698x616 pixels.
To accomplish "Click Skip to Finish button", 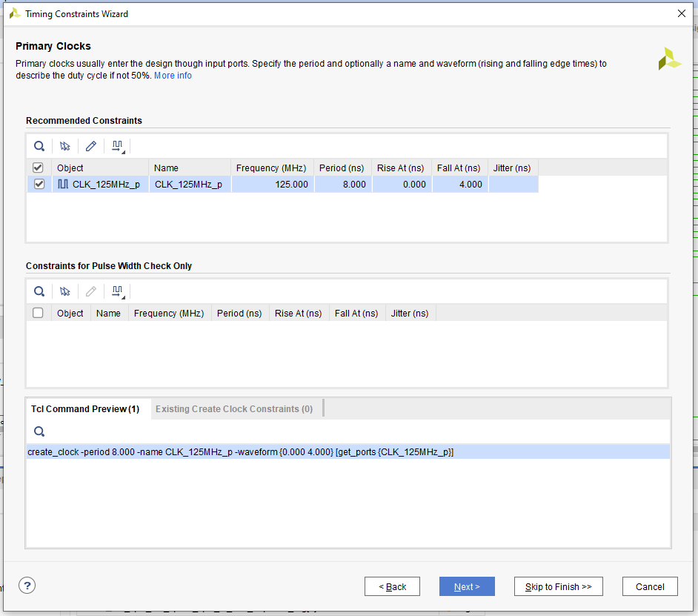I will coord(559,586).
